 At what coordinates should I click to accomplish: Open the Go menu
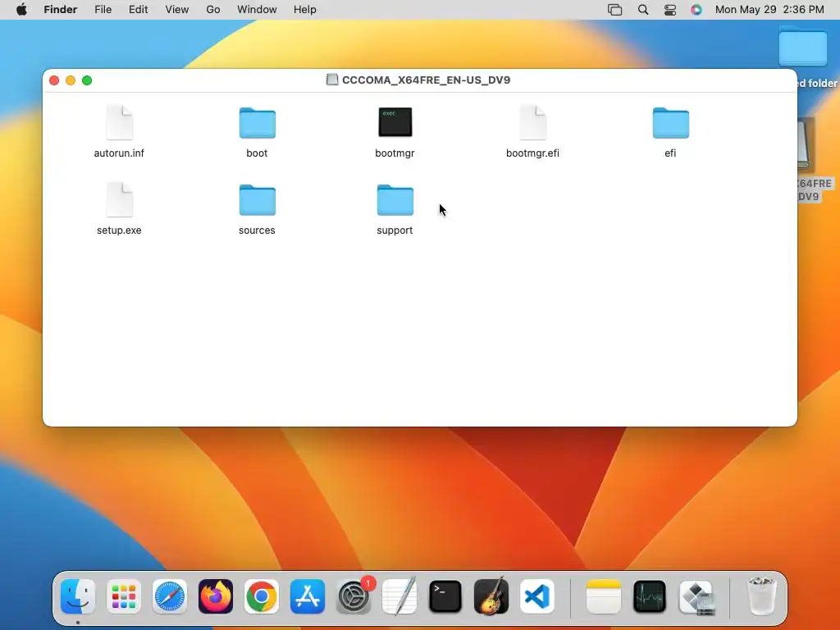pyautogui.click(x=213, y=10)
